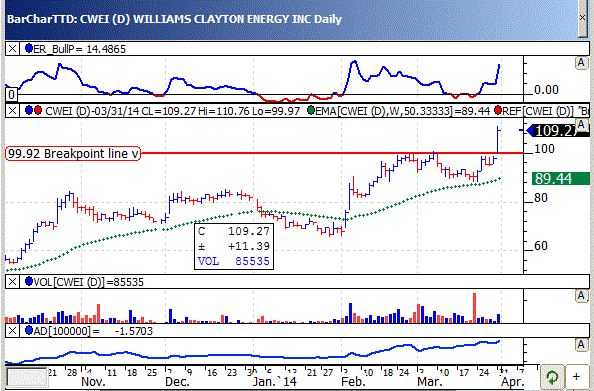Click the blue dot beside VOL[CWEI (D)]
The image size is (594, 391).
tap(29, 282)
